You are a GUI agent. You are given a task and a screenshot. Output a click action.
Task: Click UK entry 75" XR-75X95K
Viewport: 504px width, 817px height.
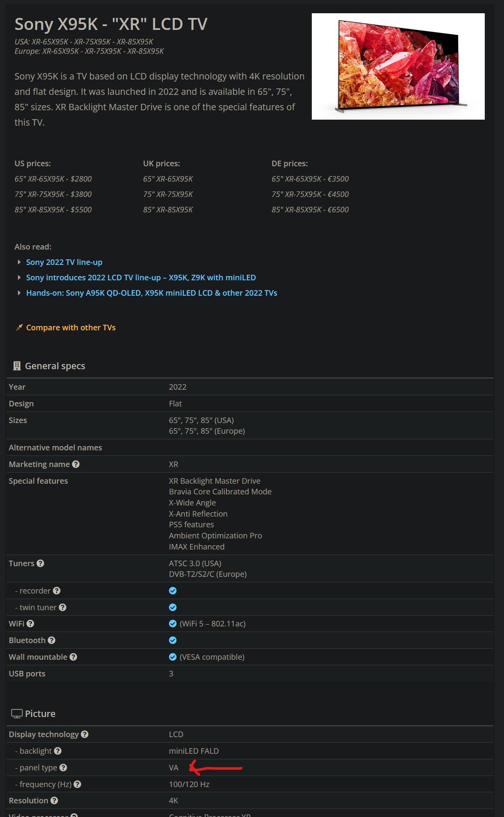(x=168, y=194)
